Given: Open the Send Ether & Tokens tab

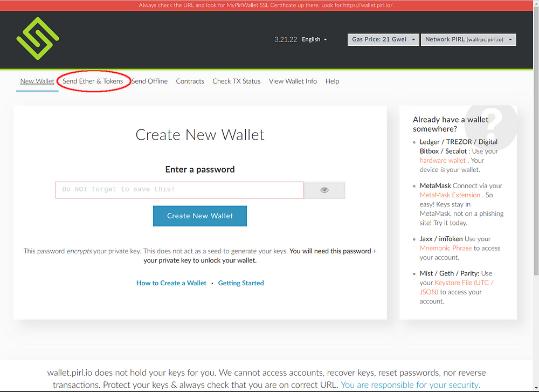Looking at the screenshot, I should click(93, 81).
